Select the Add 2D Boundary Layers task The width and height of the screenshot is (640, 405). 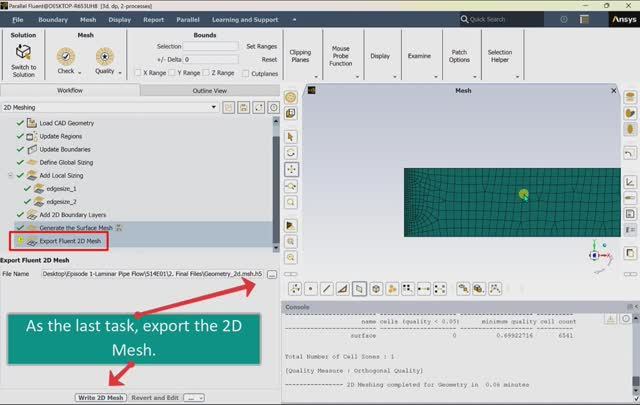click(73, 215)
